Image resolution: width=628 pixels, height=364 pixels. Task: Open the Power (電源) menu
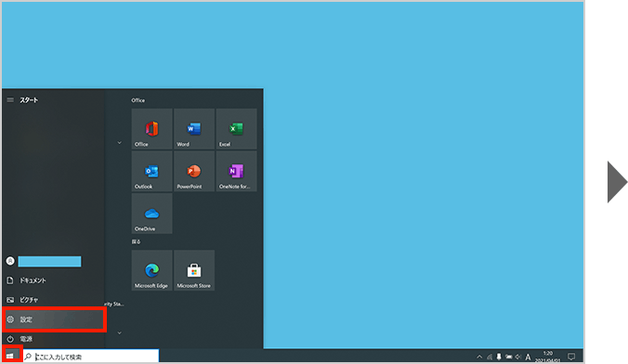pyautogui.click(x=54, y=339)
